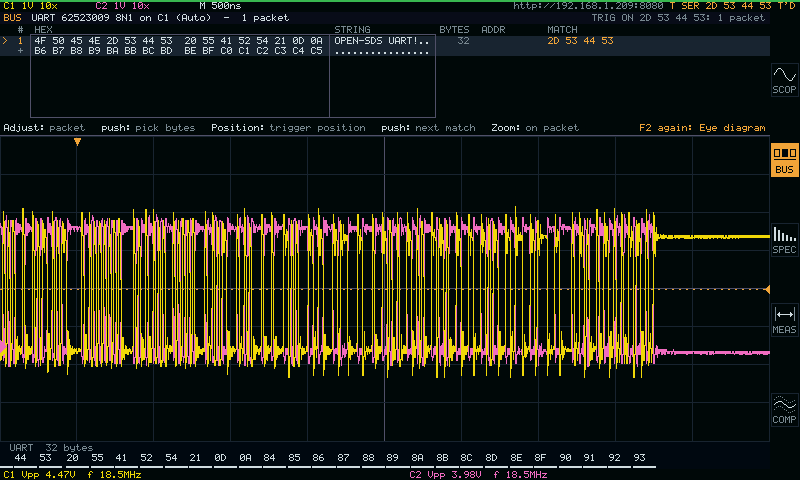Select the pink C2 ground marker at left
This screenshot has height=480, width=800.
coord(3,347)
